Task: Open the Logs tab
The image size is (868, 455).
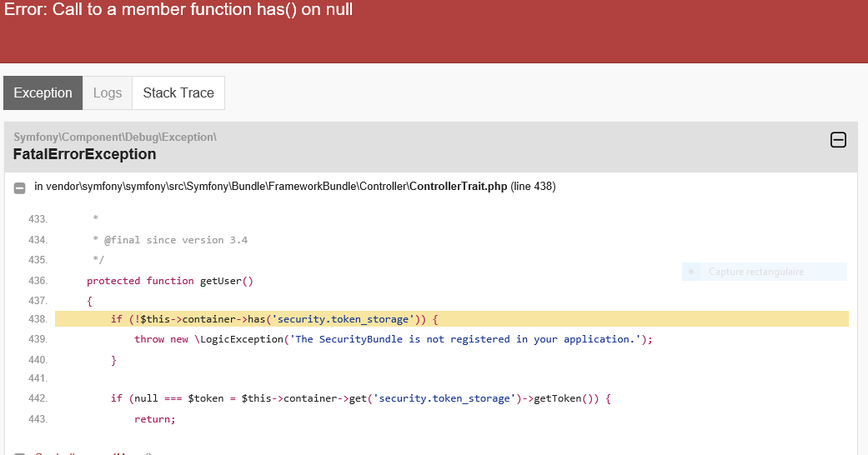Action: pos(108,93)
